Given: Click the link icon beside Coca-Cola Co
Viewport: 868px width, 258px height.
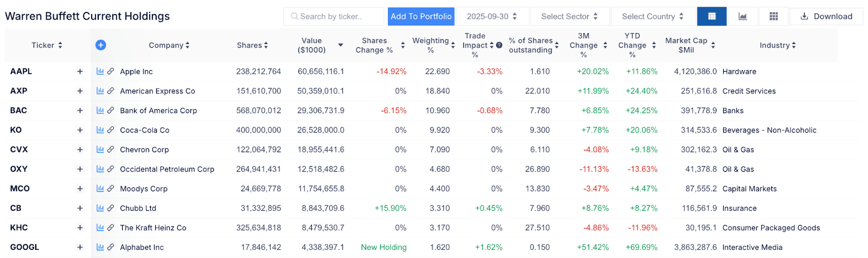Looking at the screenshot, I should click(x=111, y=130).
